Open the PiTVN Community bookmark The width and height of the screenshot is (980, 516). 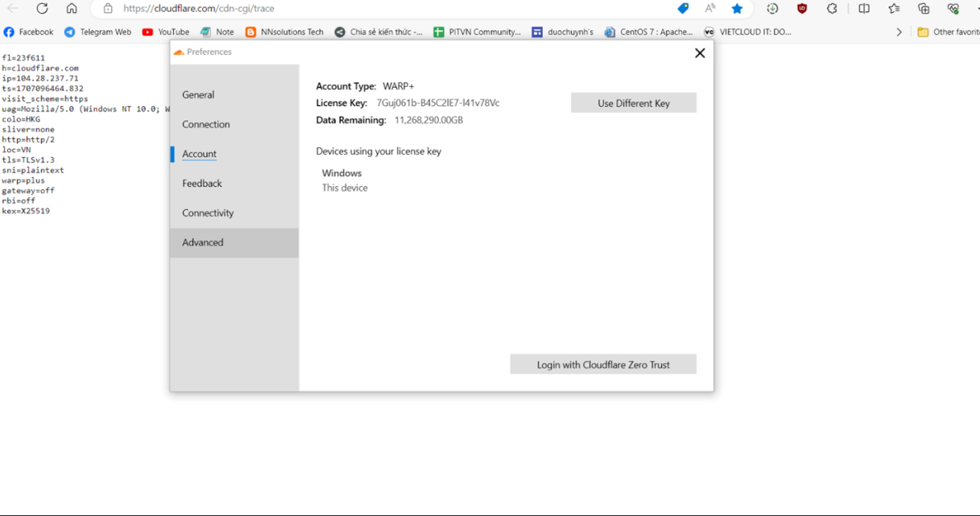pyautogui.click(x=477, y=32)
